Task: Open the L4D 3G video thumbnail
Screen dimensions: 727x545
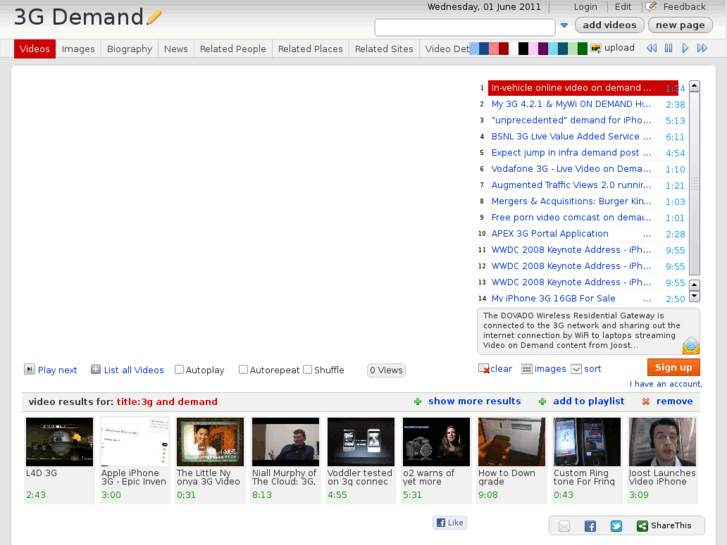Action: [59, 442]
